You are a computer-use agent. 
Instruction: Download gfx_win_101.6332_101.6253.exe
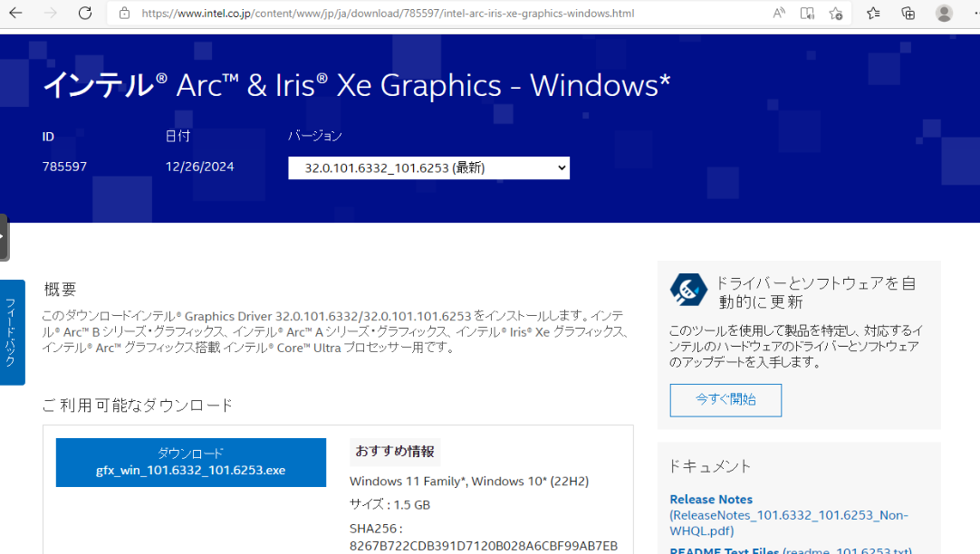point(190,462)
